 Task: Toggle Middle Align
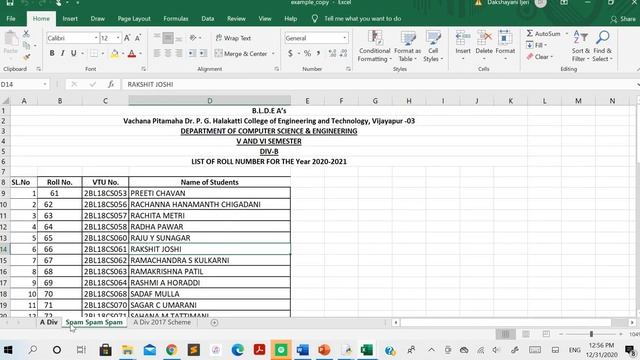click(168, 38)
